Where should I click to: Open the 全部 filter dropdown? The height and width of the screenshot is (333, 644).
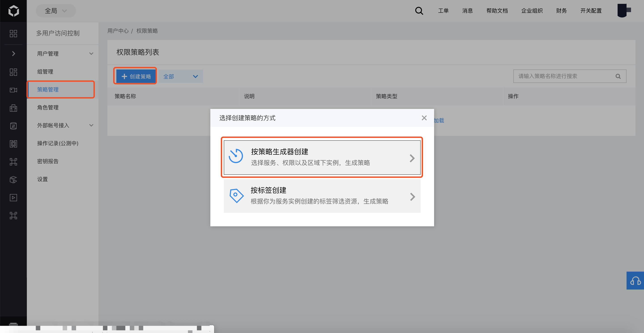click(x=181, y=76)
